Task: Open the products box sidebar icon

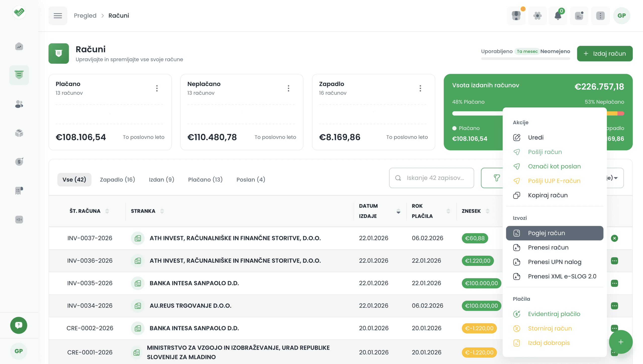Action: click(19, 133)
